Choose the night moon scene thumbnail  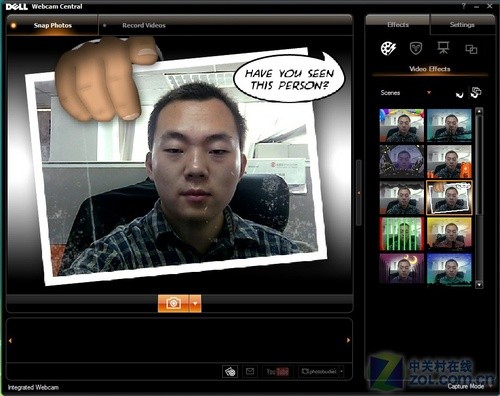(x=402, y=269)
